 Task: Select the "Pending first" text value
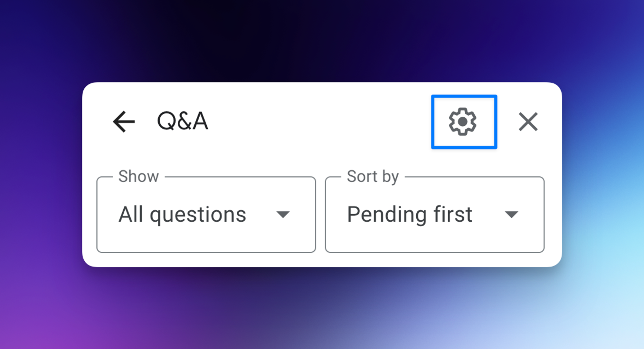(410, 214)
